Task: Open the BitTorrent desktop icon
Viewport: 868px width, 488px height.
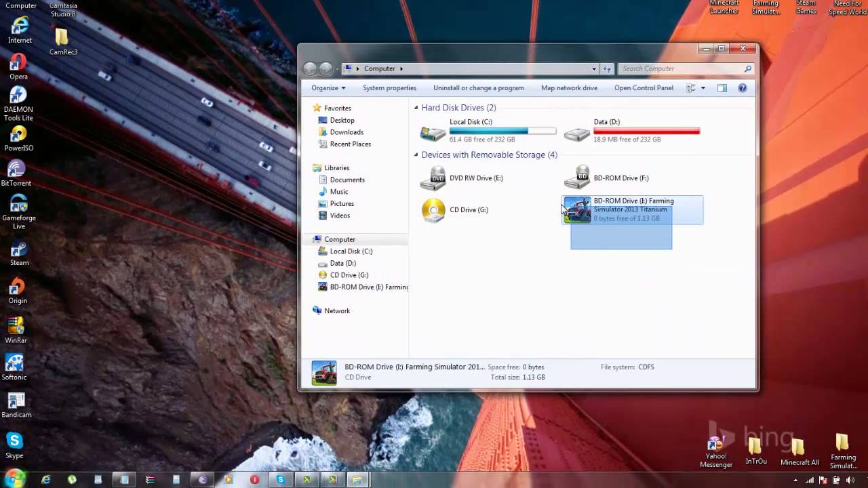Action: 16,173
